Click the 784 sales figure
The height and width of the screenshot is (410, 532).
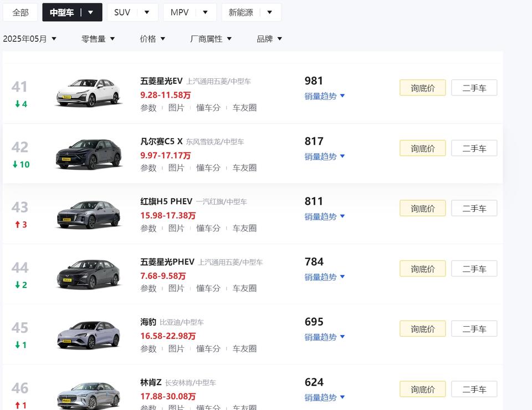click(314, 261)
